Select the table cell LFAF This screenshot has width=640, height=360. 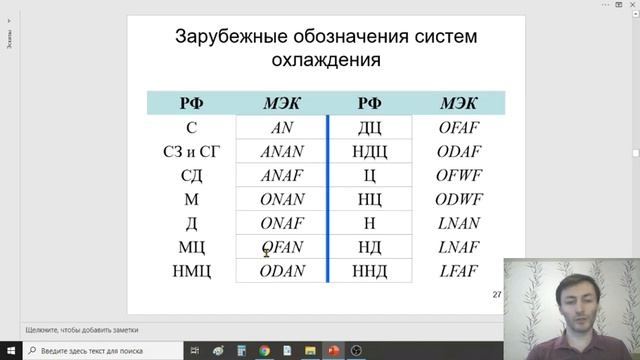459,271
